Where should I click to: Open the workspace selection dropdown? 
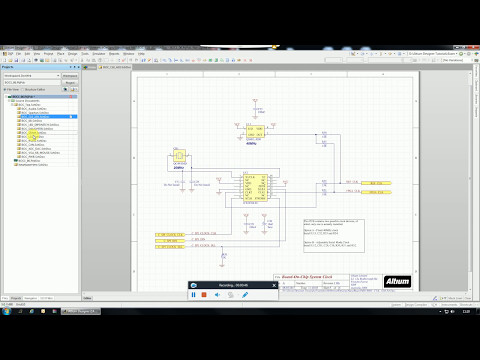(x=58, y=76)
